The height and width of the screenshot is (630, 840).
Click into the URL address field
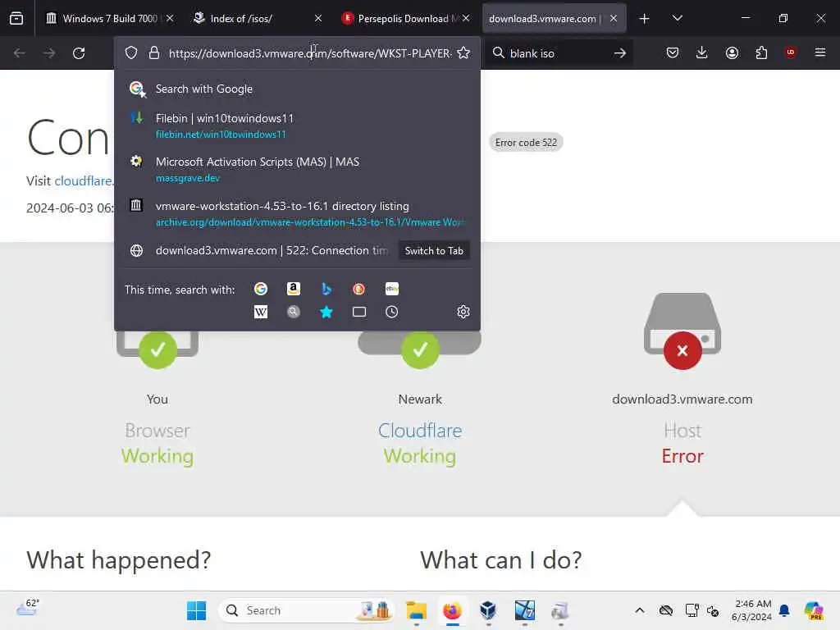pos(309,53)
